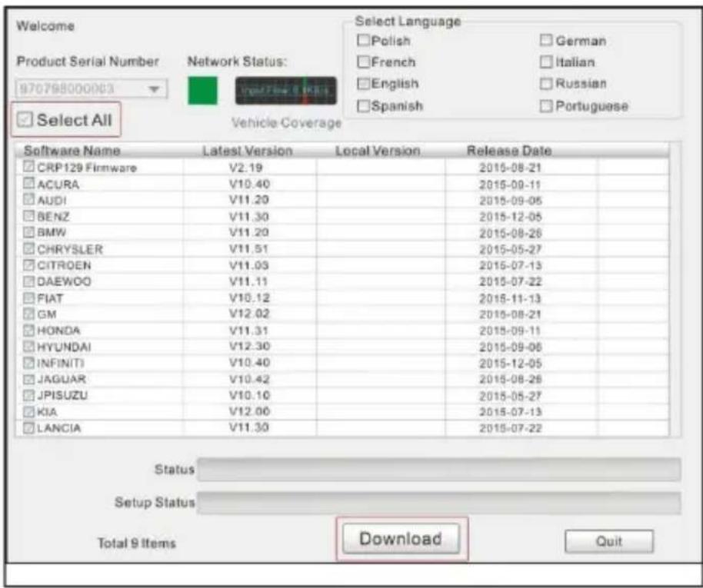Enable the French language checkbox
703x588 pixels.
click(363, 61)
